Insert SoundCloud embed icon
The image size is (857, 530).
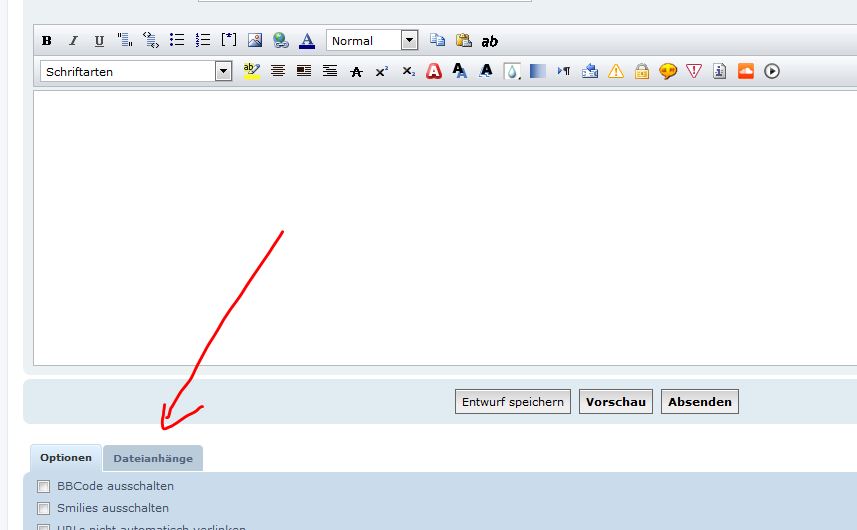click(x=745, y=71)
